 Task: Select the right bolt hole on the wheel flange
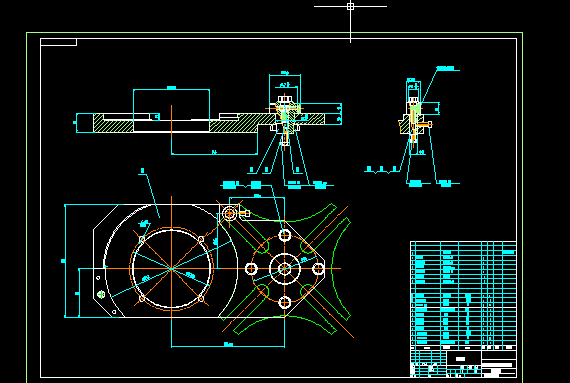coord(318,269)
